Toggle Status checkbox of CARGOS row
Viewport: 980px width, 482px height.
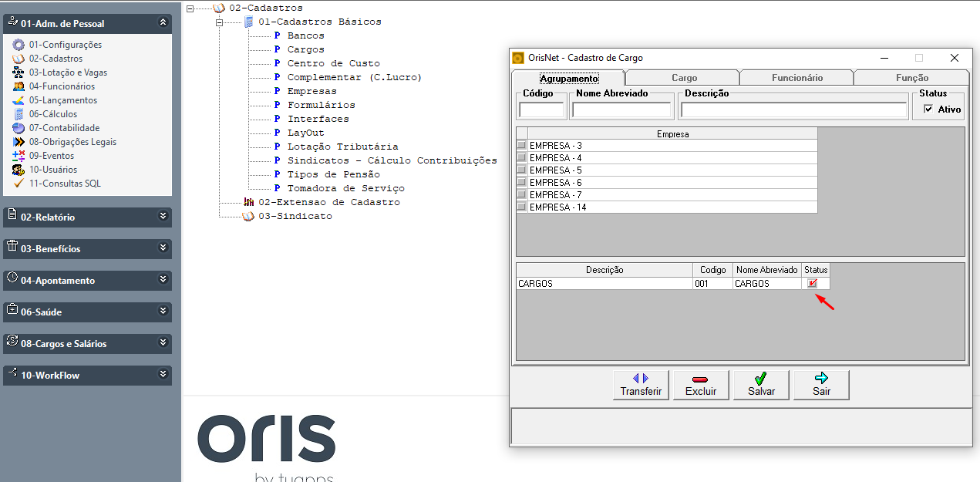tap(813, 284)
